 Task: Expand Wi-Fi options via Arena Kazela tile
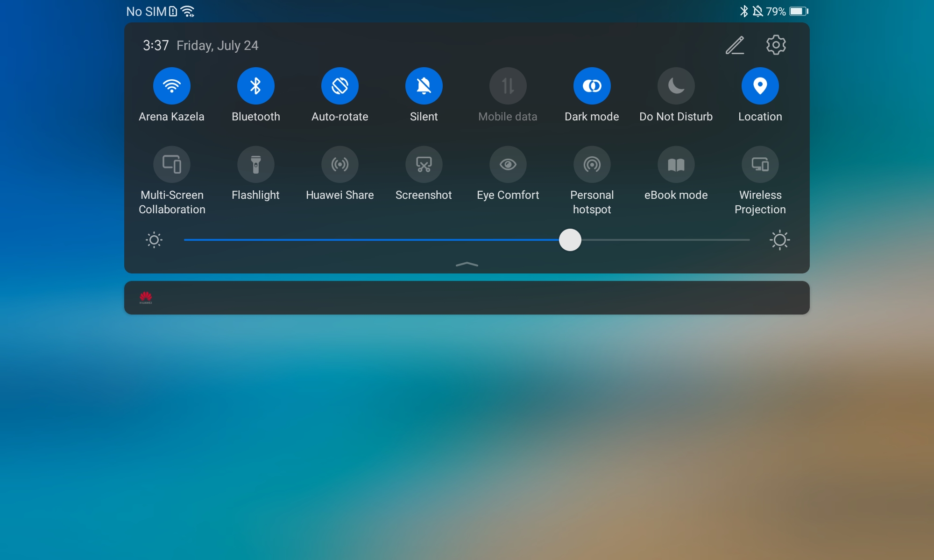(x=172, y=86)
